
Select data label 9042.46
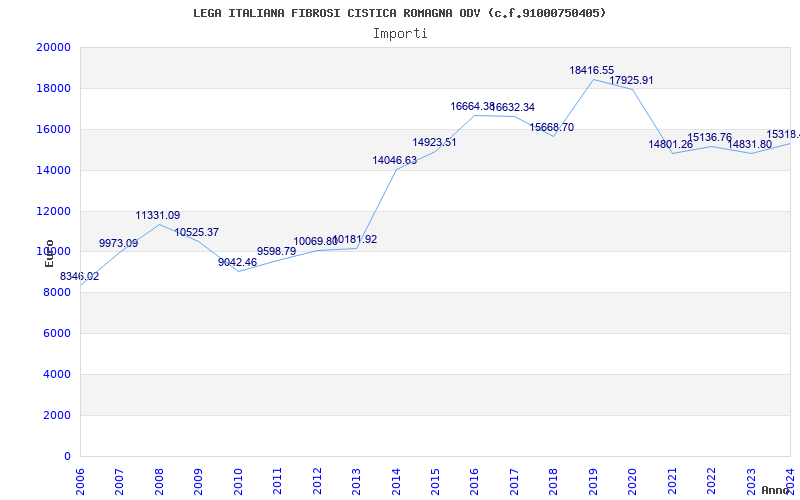coord(237,262)
